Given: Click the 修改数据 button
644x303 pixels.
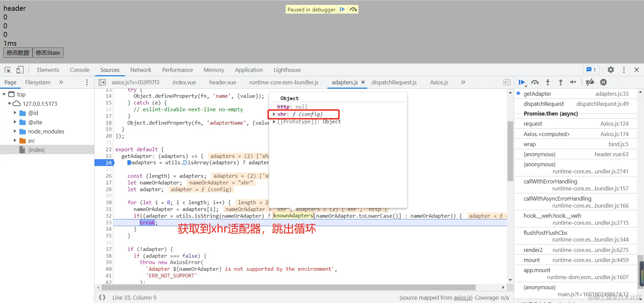Looking at the screenshot, I should [x=18, y=53].
